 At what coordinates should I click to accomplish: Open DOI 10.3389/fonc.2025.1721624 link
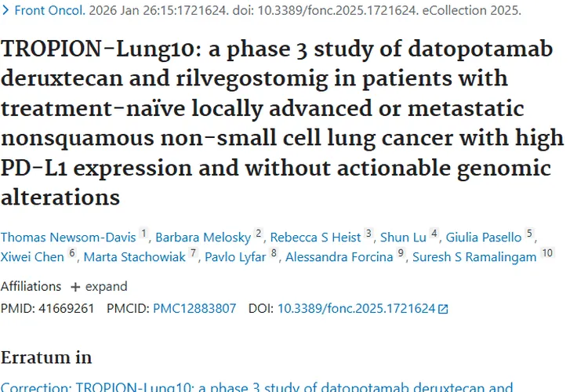click(x=356, y=308)
